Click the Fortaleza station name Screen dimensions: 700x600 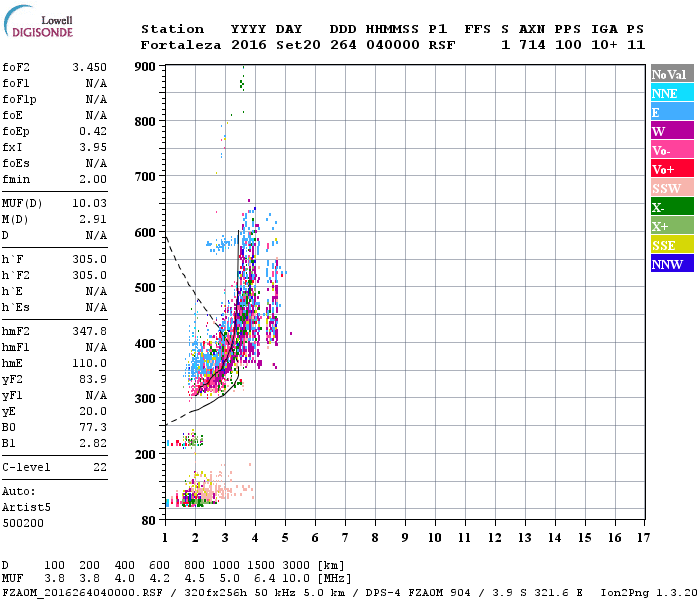(x=181, y=45)
